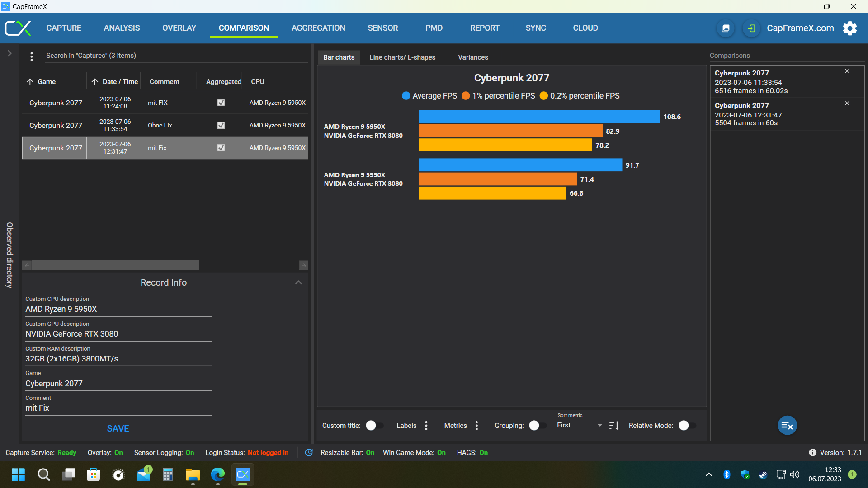Open the Mail app in taskbar

pyautogui.click(x=144, y=474)
